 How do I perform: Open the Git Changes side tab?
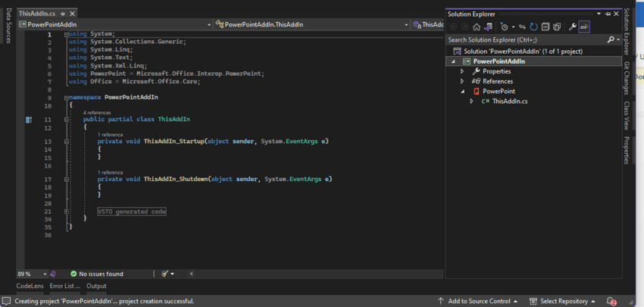click(x=626, y=77)
